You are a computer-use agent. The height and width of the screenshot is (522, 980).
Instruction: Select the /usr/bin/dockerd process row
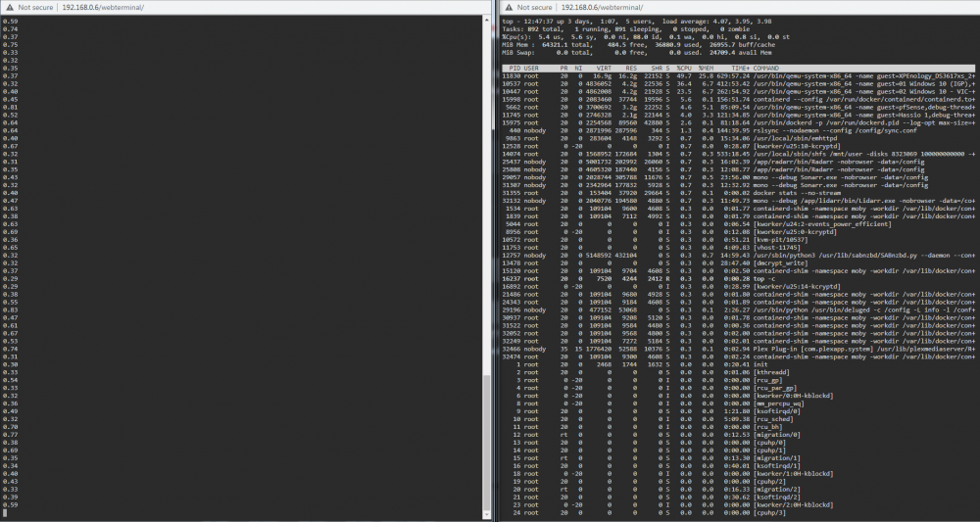pyautogui.click(x=738, y=122)
